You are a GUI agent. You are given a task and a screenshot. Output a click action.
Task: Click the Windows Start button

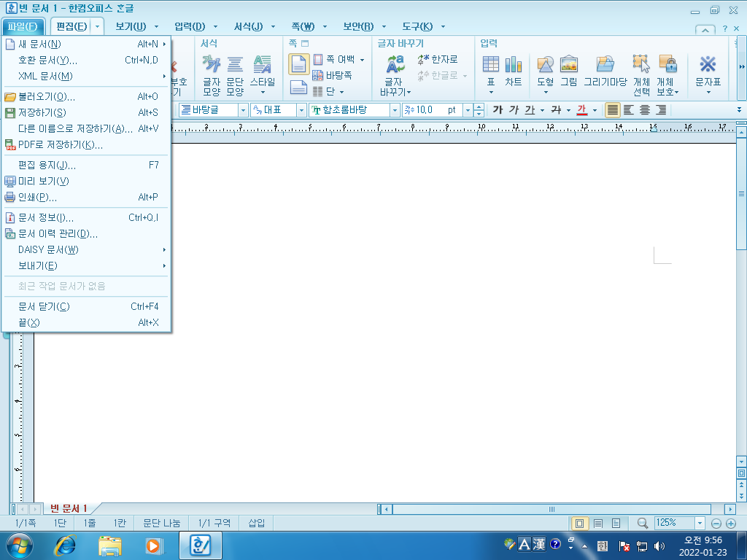(20, 545)
